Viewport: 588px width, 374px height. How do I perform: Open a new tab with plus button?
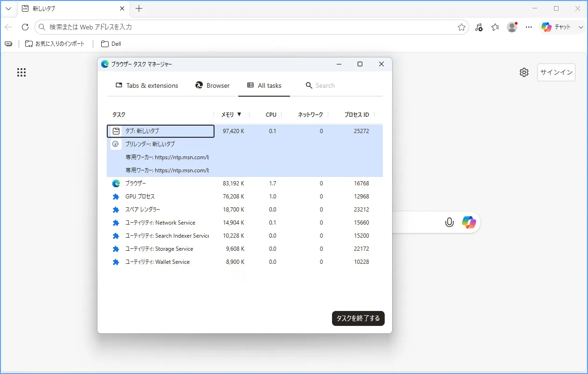click(139, 8)
